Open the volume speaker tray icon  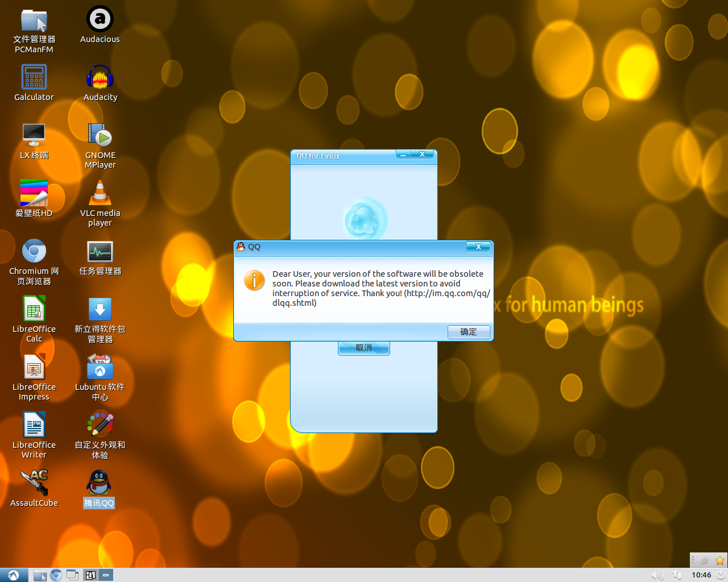[x=657, y=575]
